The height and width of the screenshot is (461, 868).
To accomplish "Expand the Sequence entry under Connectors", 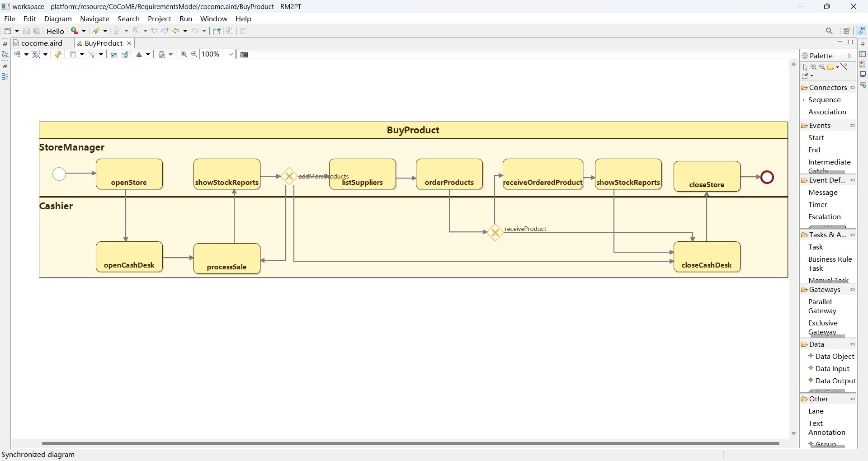I will coord(805,100).
